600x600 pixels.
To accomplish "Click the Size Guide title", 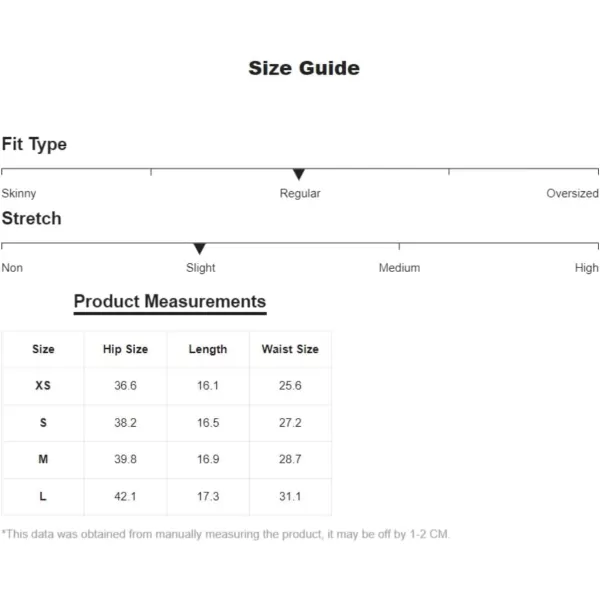I will (x=304, y=68).
